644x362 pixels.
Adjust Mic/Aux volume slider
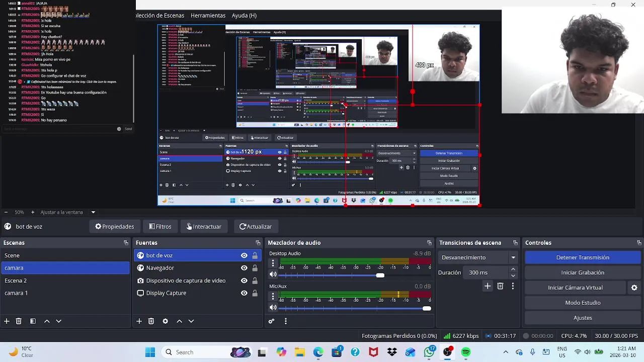click(427, 308)
